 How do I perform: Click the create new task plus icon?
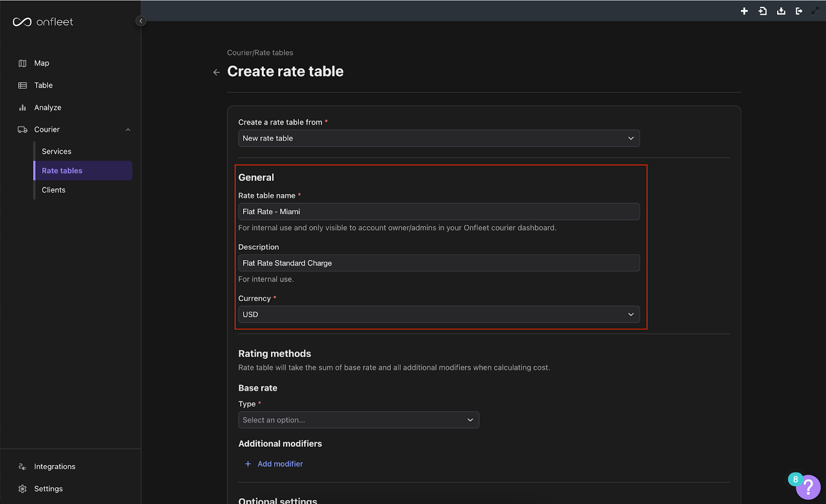[x=744, y=11]
